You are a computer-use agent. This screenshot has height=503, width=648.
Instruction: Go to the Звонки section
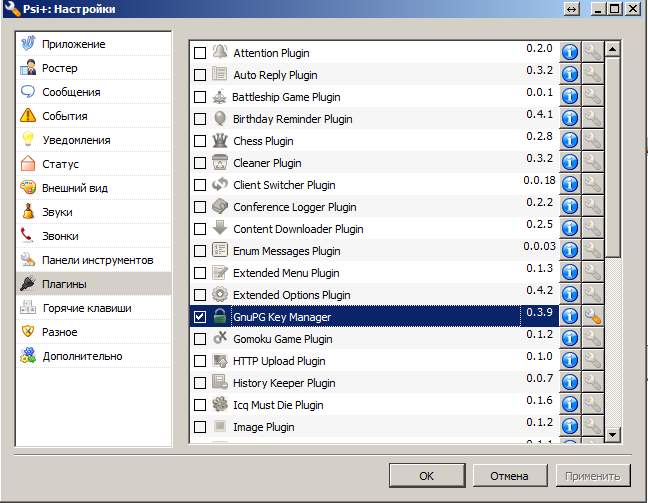click(x=94, y=236)
